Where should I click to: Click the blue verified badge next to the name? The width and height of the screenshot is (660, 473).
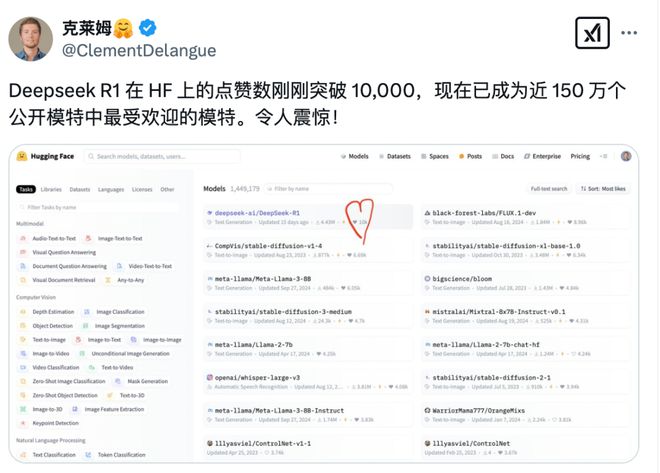[x=148, y=28]
